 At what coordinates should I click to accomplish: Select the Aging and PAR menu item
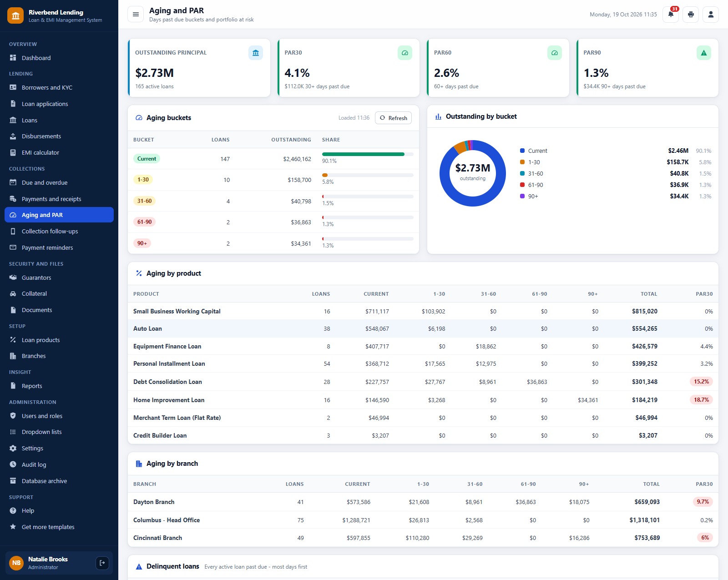coord(59,215)
